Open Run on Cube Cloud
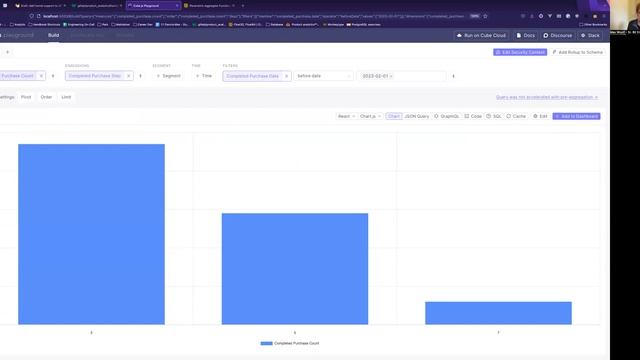The width and height of the screenshot is (640, 360). point(481,36)
